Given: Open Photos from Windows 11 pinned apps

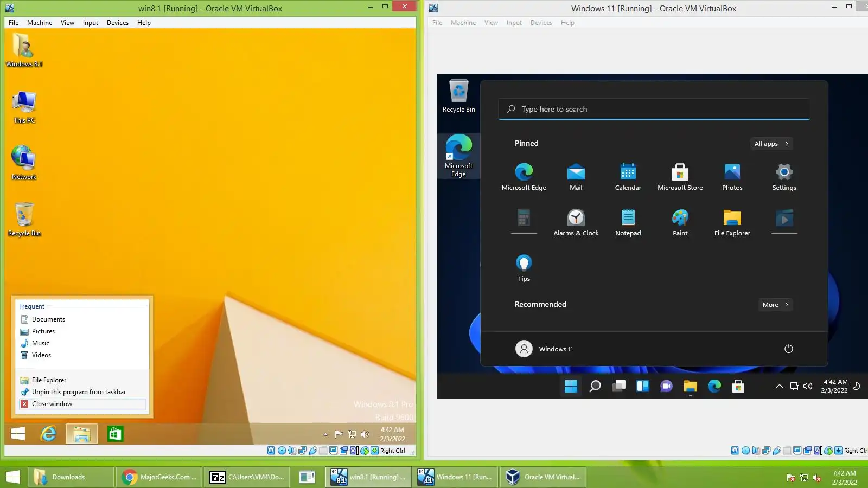Looking at the screenshot, I should [732, 177].
